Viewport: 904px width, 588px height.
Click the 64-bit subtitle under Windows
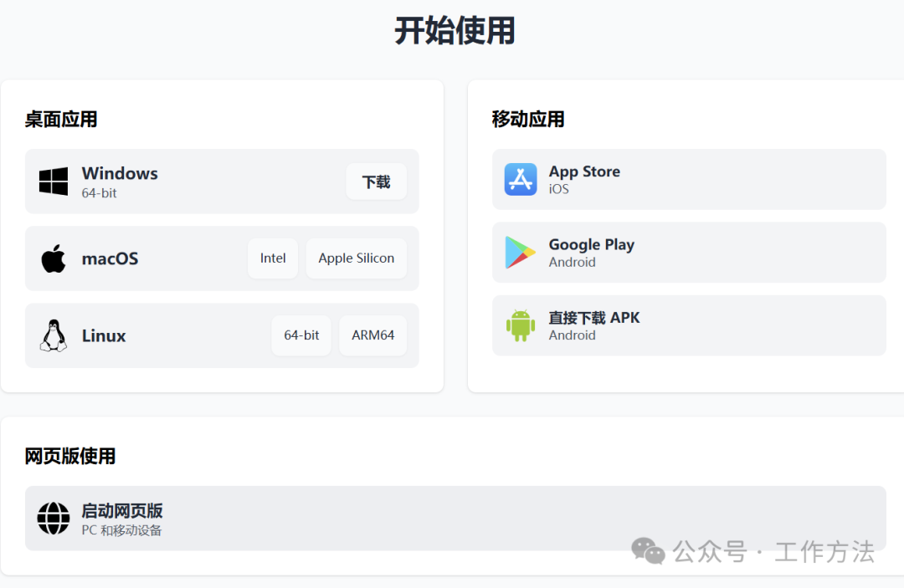99,193
